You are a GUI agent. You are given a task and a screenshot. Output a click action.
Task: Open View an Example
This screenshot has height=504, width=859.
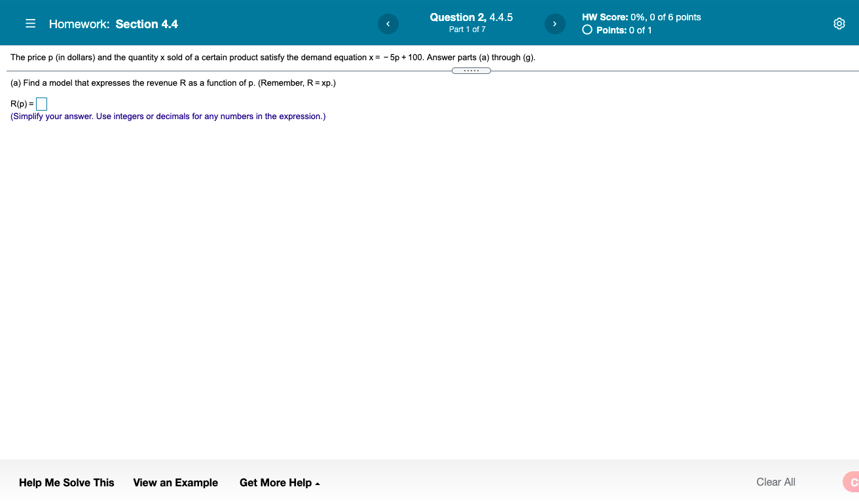[x=175, y=482]
